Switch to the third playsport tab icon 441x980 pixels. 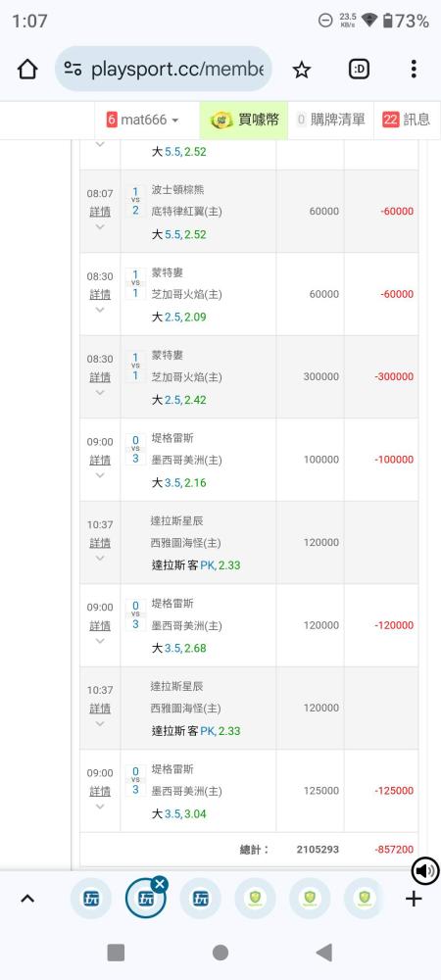click(201, 899)
